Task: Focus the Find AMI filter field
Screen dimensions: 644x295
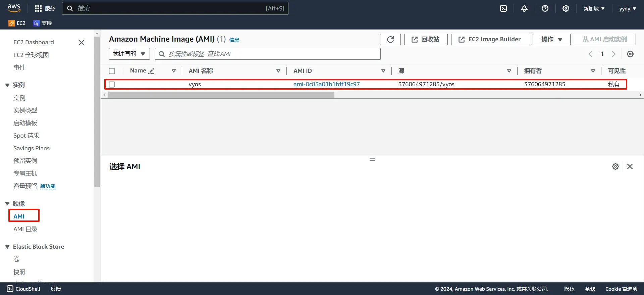Action: pos(268,54)
